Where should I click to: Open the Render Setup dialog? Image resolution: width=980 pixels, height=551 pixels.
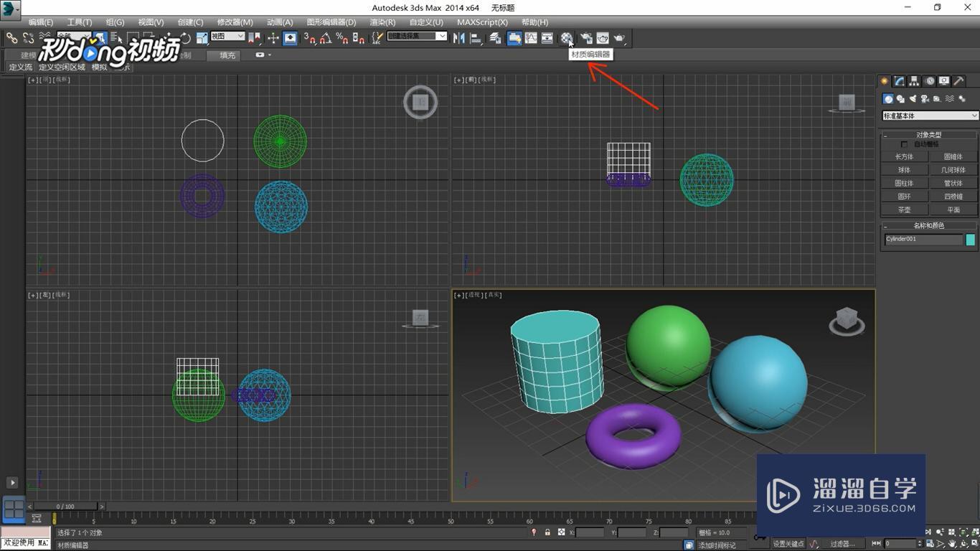click(x=587, y=38)
